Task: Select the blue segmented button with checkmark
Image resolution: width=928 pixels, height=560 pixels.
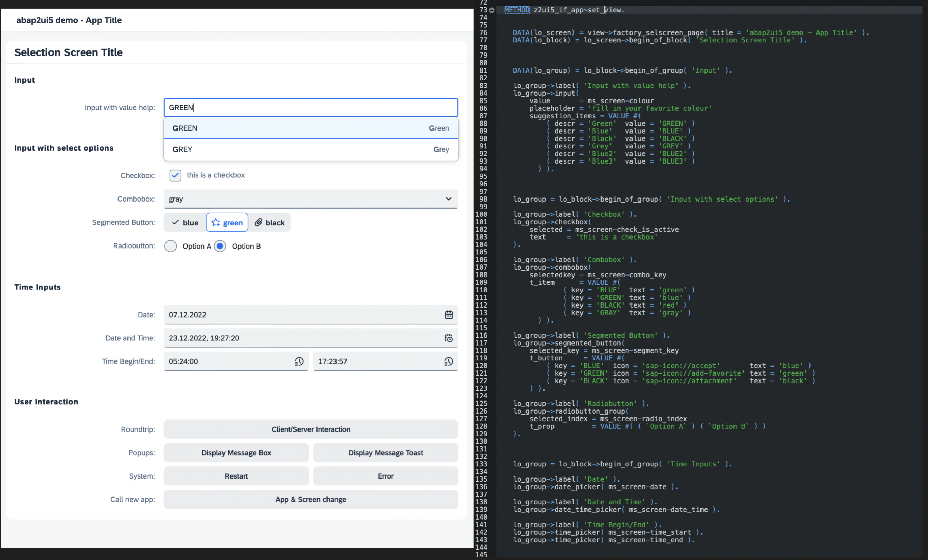Action: click(x=185, y=222)
